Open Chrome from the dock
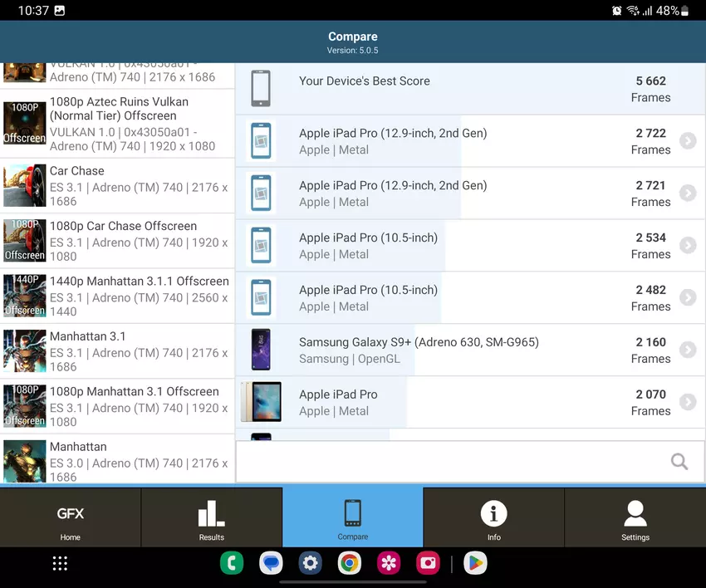Image resolution: width=706 pixels, height=588 pixels. (x=350, y=564)
